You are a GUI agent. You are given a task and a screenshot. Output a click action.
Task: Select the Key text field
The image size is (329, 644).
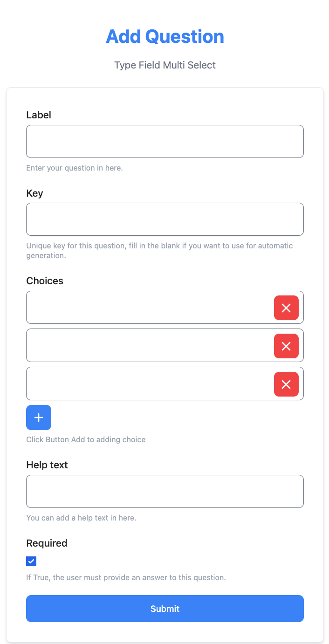(x=165, y=219)
